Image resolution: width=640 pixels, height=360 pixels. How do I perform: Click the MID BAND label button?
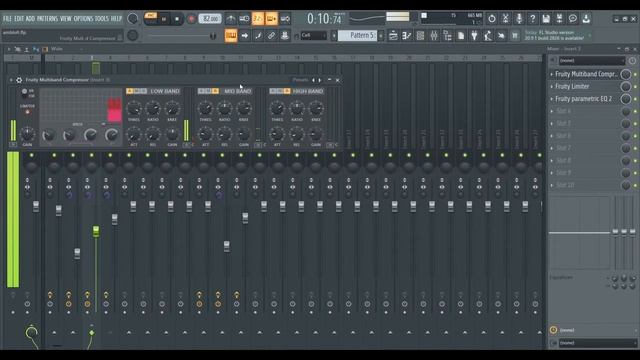pos(238,91)
